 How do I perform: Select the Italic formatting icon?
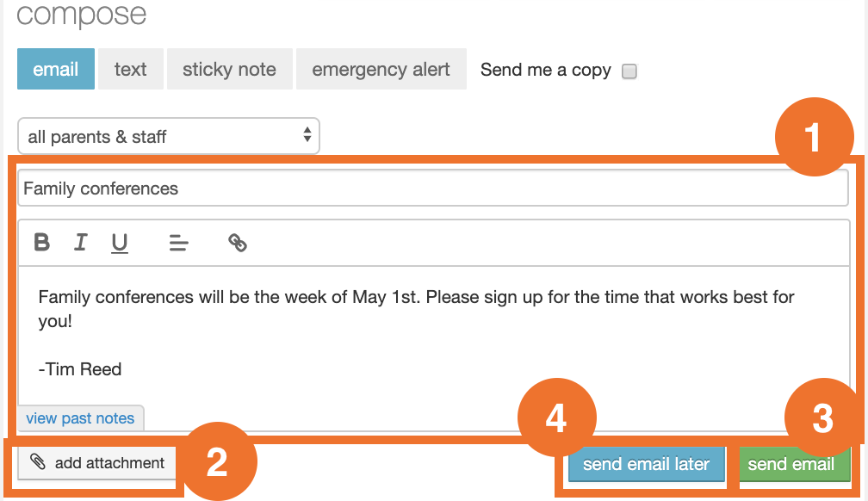[79, 242]
